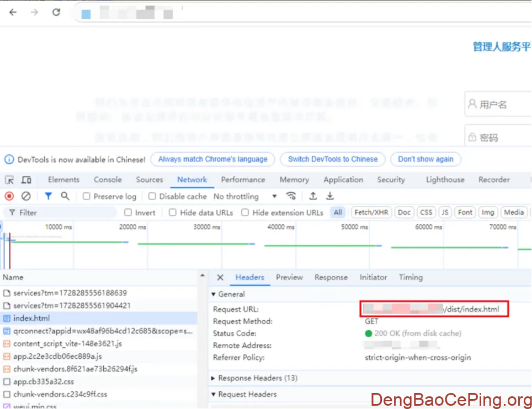Open the No throttling dropdown
Viewport: 532px width, 409px height.
click(x=245, y=197)
